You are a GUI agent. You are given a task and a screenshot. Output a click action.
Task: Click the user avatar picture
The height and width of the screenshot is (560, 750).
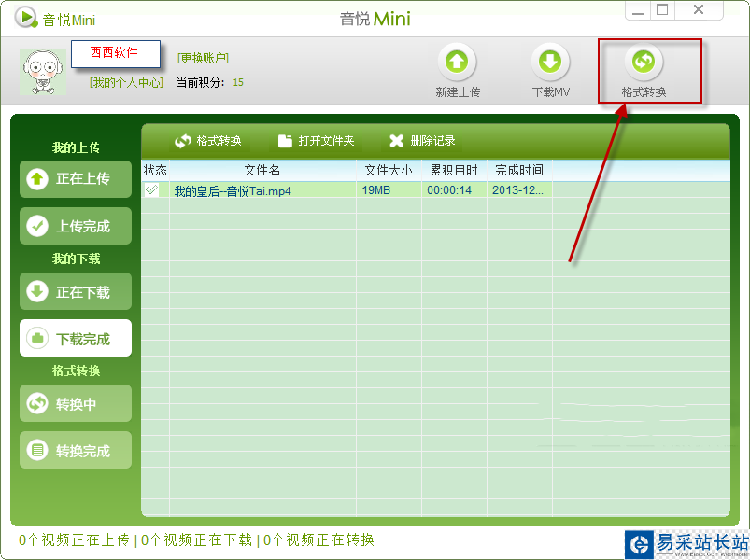tap(43, 71)
